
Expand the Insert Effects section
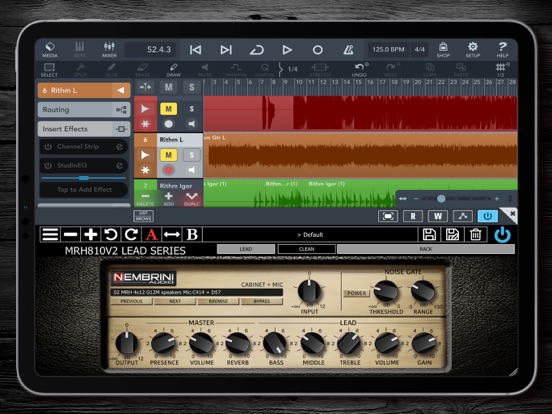coord(84,129)
